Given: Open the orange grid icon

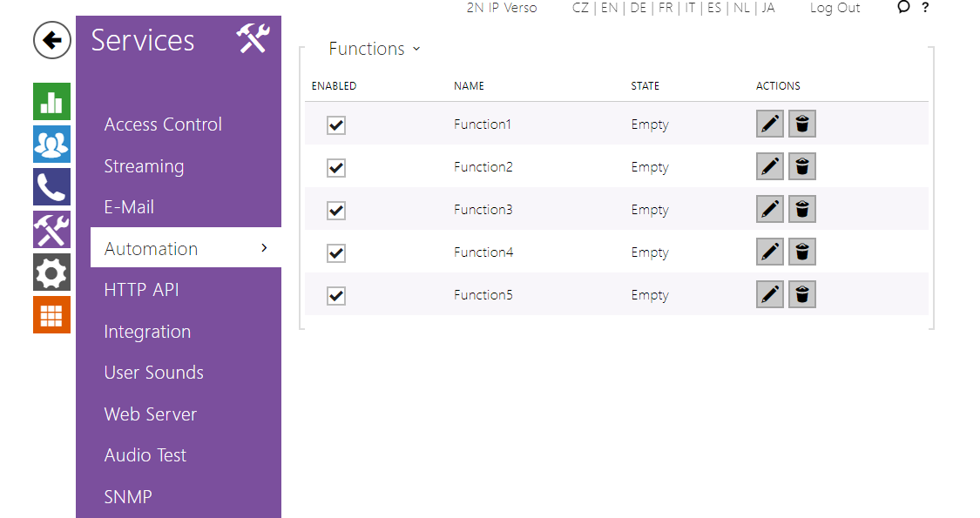Looking at the screenshot, I should (51, 315).
